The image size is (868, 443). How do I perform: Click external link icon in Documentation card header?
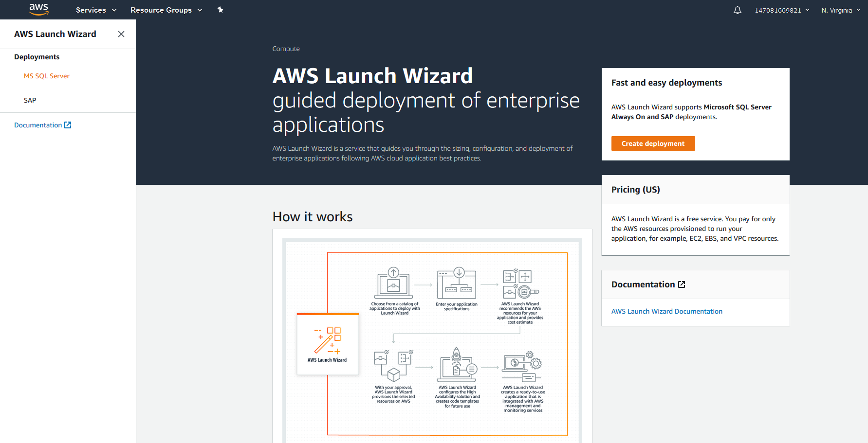coord(682,284)
